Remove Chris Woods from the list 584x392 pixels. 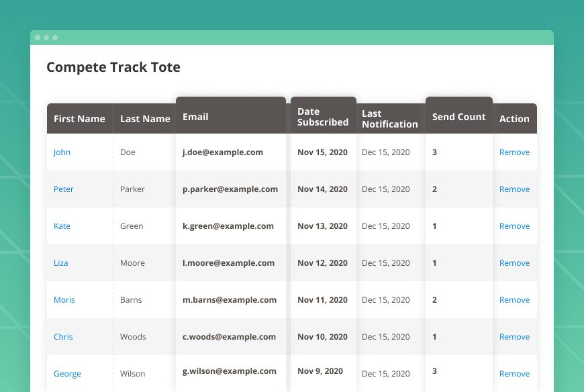(x=514, y=337)
